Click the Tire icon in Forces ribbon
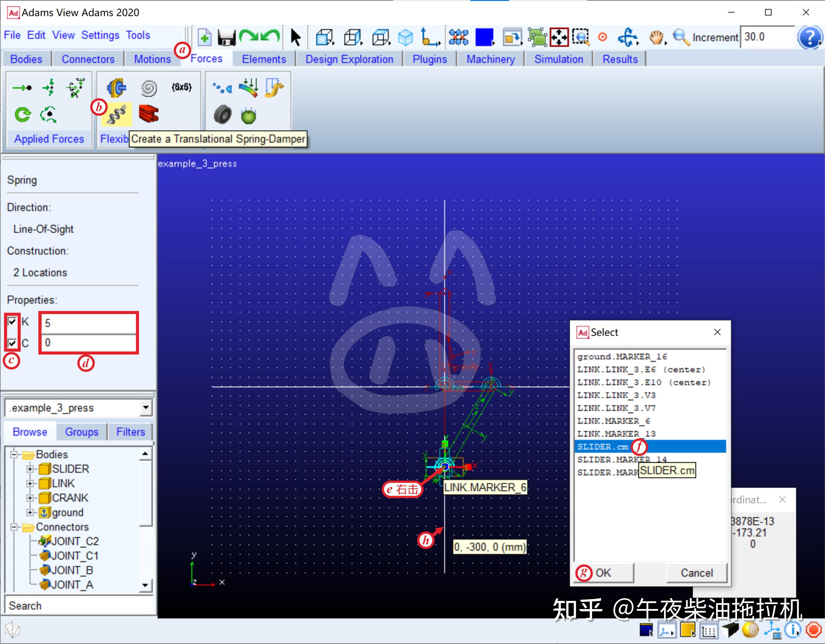 tap(223, 114)
